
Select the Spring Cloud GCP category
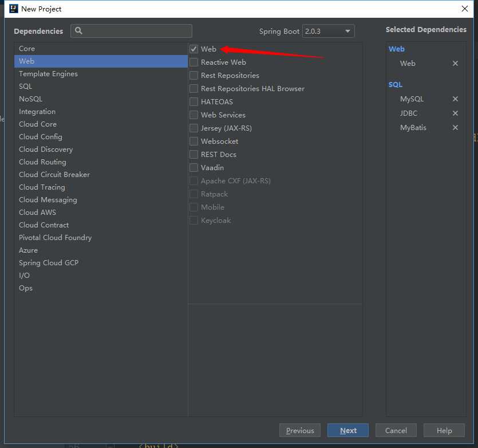(101, 263)
